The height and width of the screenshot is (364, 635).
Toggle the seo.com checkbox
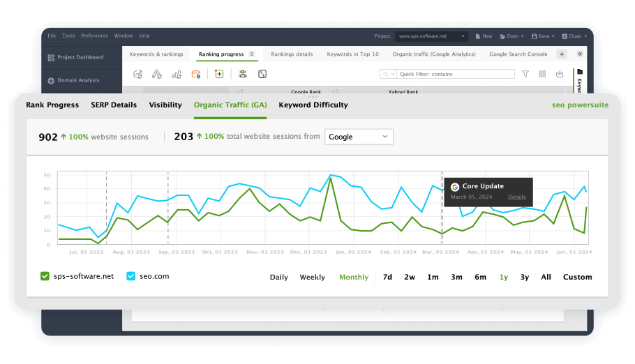pos(130,276)
